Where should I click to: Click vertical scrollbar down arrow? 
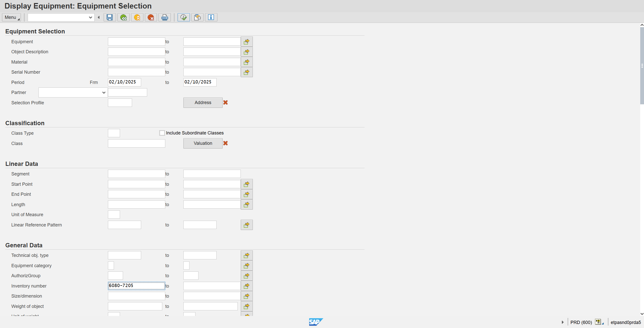642,314
